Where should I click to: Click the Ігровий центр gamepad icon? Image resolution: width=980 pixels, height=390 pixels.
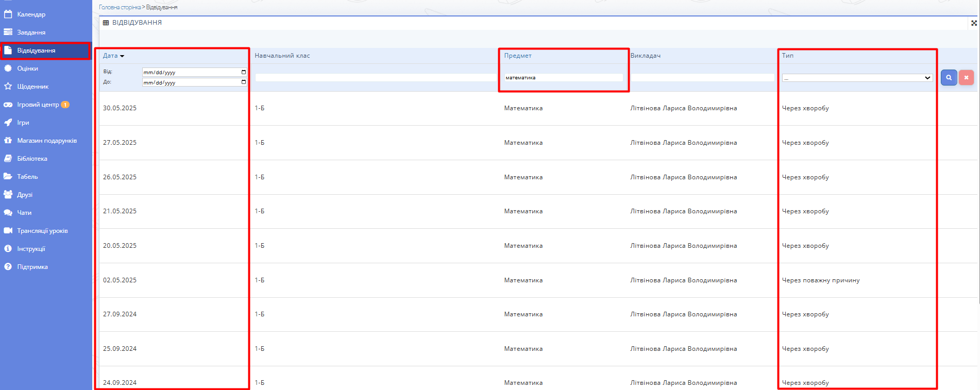pyautogui.click(x=8, y=105)
